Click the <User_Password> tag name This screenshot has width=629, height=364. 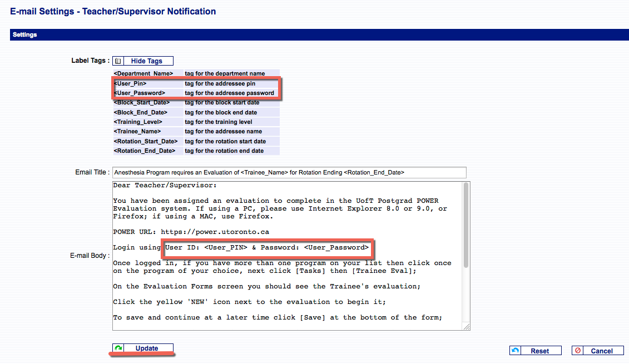pyautogui.click(x=139, y=93)
